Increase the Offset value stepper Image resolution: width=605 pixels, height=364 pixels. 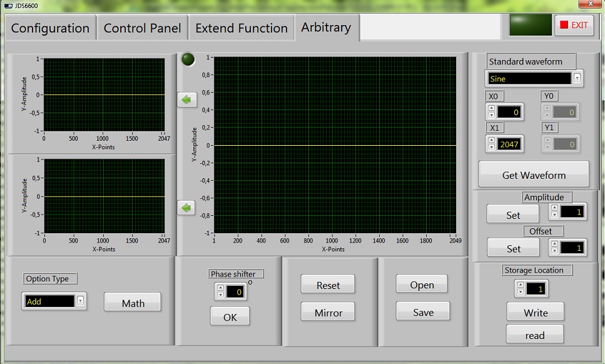pyautogui.click(x=554, y=244)
